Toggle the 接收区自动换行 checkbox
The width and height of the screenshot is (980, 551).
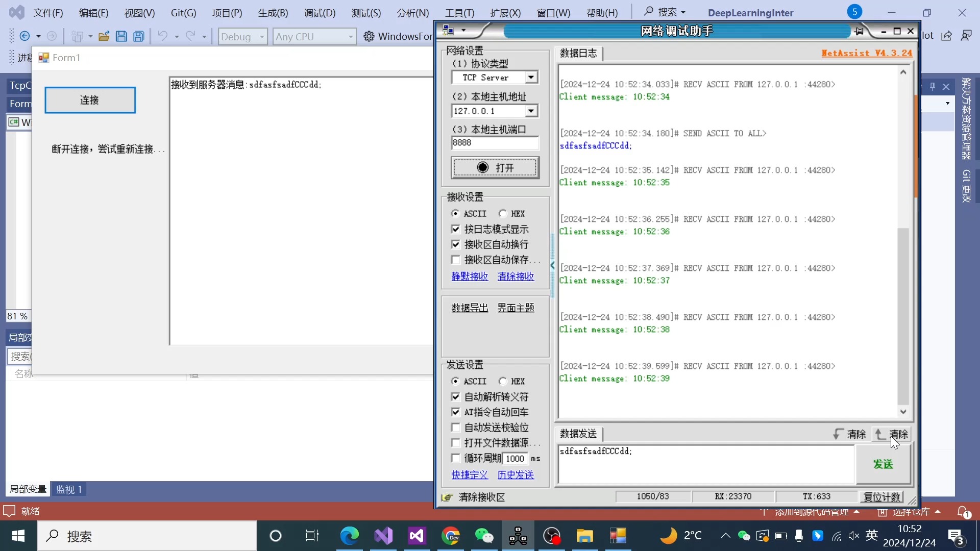coord(456,245)
